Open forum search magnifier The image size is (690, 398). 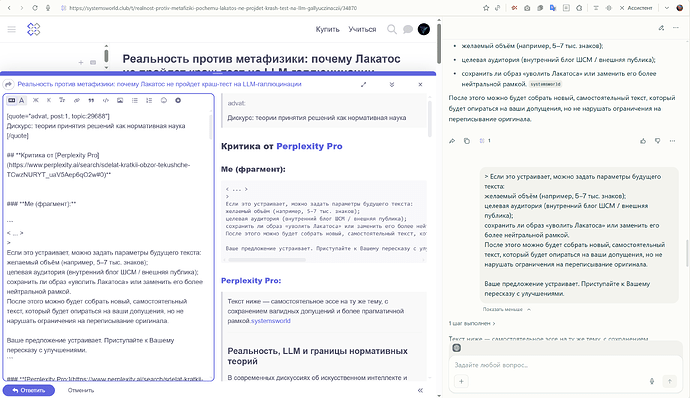tap(391, 29)
